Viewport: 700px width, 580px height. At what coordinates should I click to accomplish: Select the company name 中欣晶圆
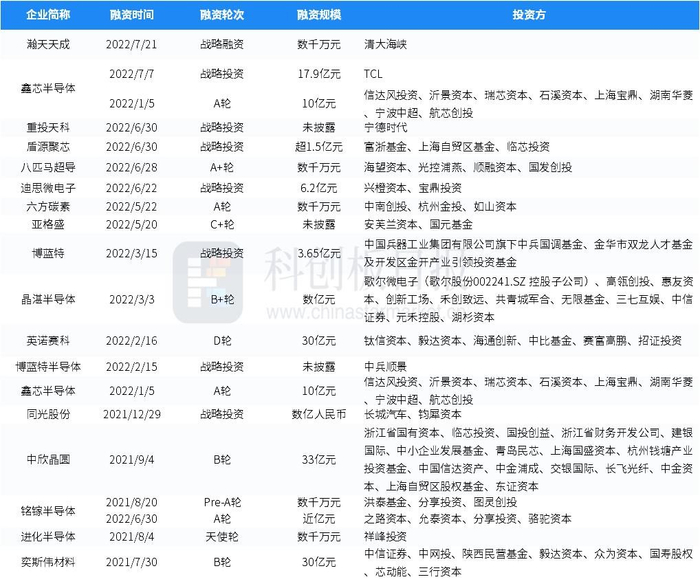(48, 459)
